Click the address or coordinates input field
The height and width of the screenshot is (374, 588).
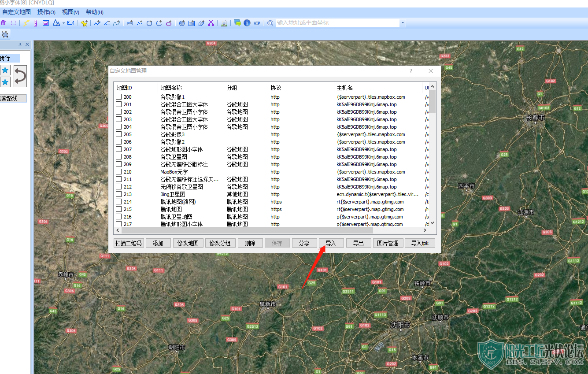tap(337, 23)
